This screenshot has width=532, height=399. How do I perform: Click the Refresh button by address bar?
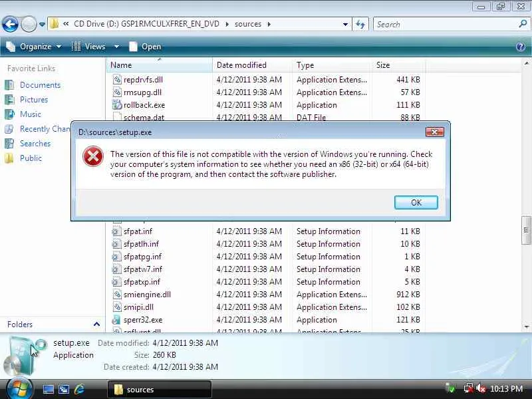point(360,24)
